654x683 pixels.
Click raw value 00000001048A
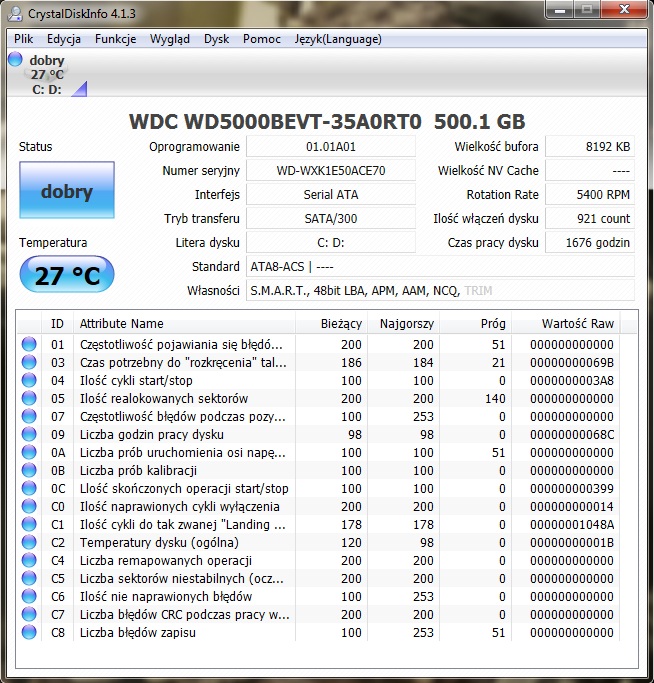572,524
